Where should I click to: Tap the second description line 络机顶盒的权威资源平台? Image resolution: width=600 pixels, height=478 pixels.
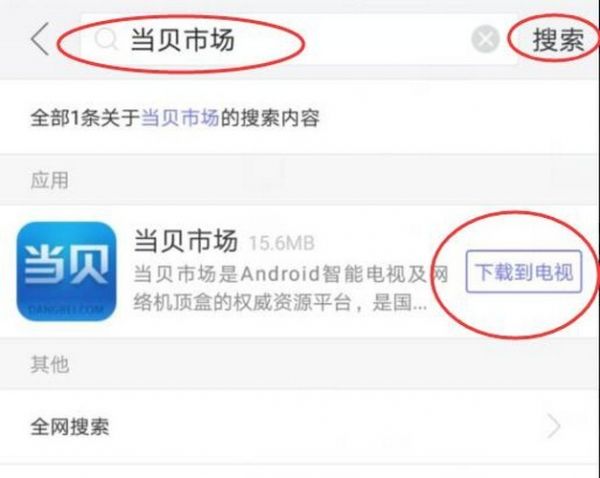click(280, 303)
